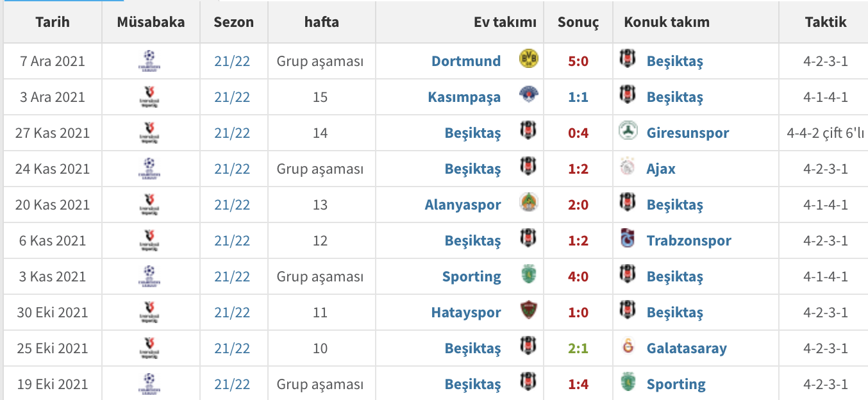The image size is (868, 400).
Task: Click the Alanyaspor club crest icon
Action: click(x=528, y=203)
